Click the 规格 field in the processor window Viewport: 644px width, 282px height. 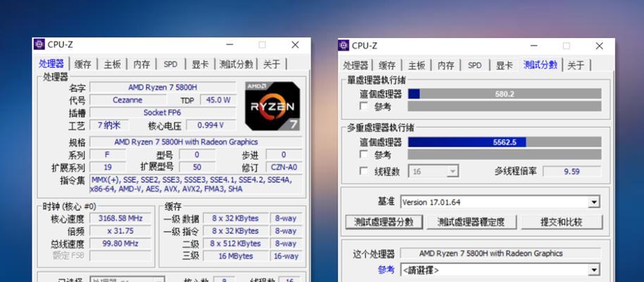pyautogui.click(x=196, y=142)
